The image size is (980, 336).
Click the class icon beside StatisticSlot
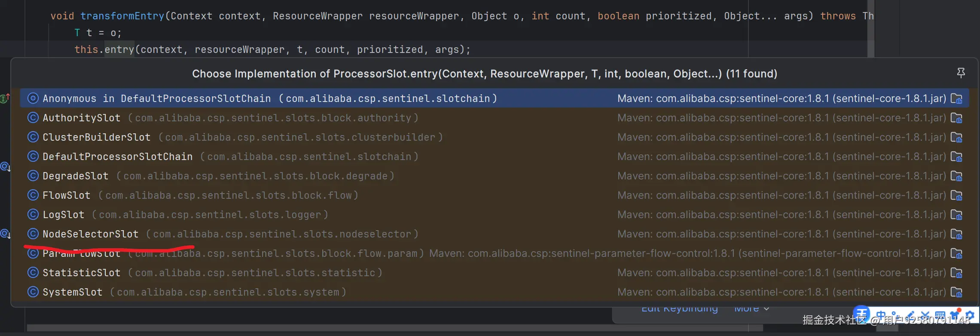point(33,273)
